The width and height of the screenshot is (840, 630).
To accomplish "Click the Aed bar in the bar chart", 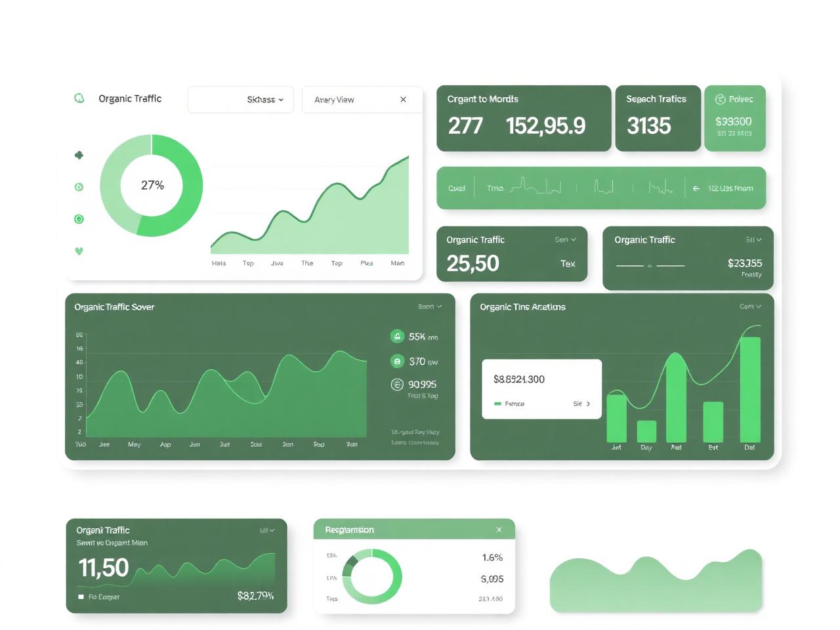I will [x=676, y=398].
